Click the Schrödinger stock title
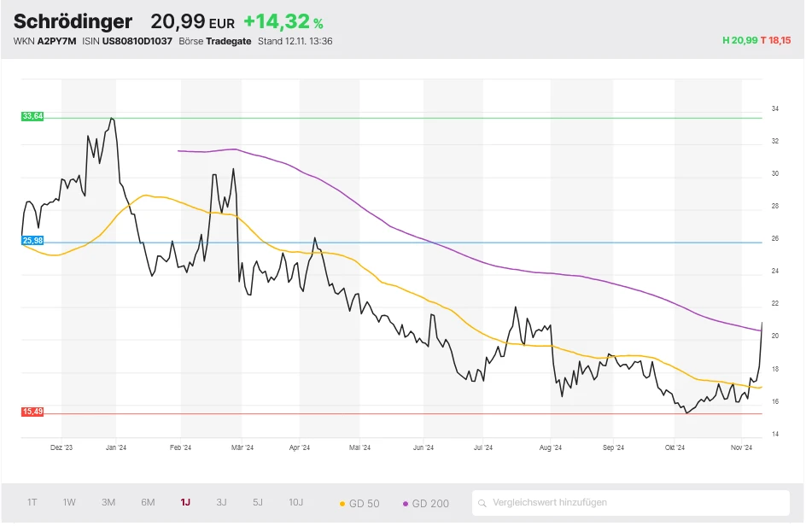This screenshot has height=532, width=806. 73,22
